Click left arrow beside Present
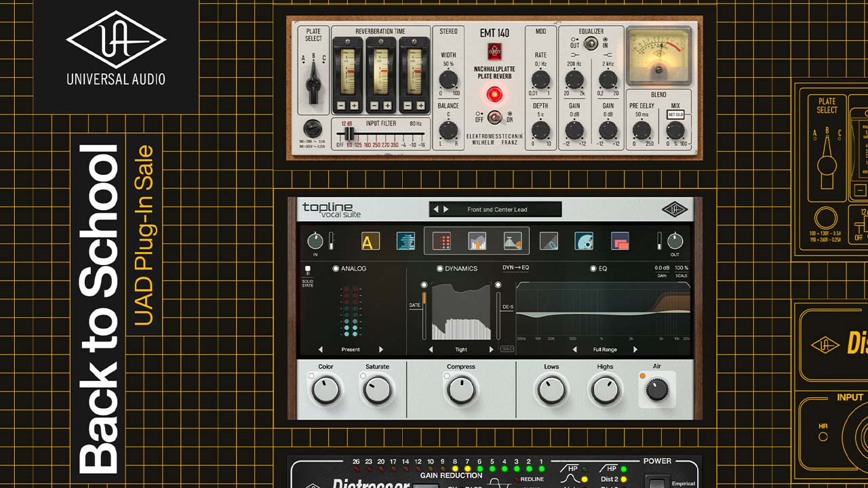The height and width of the screenshot is (488, 868). (321, 350)
